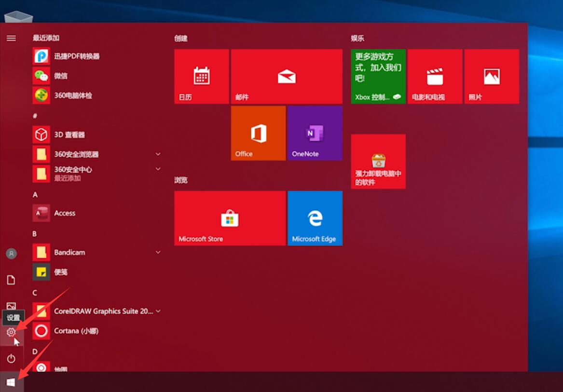Open the 强力卸载电脑中的软件 tile
The height and width of the screenshot is (392, 563).
tap(378, 162)
